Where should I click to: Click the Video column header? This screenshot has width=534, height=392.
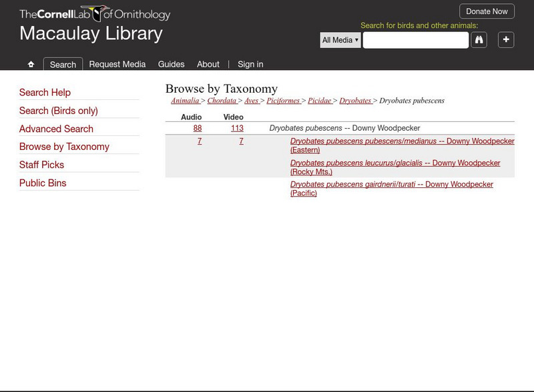pyautogui.click(x=233, y=117)
